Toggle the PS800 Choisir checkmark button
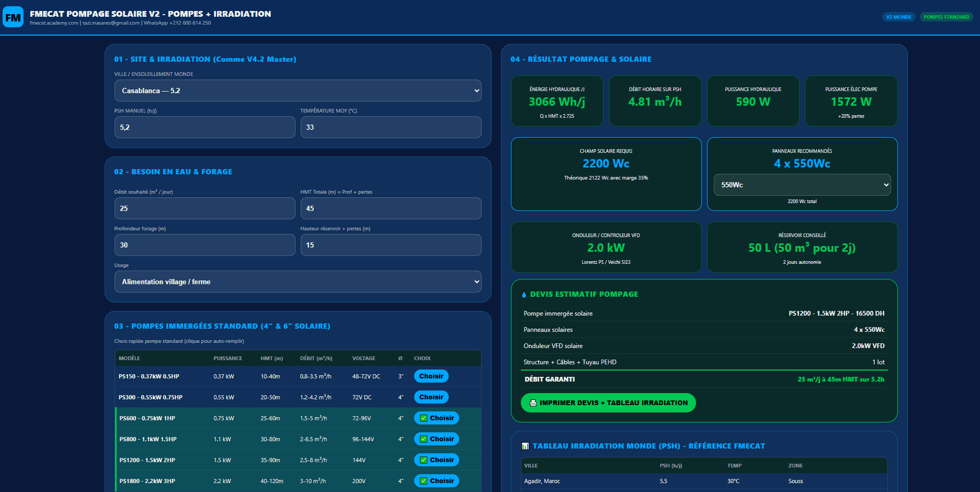This screenshot has height=492, width=980. (x=437, y=439)
